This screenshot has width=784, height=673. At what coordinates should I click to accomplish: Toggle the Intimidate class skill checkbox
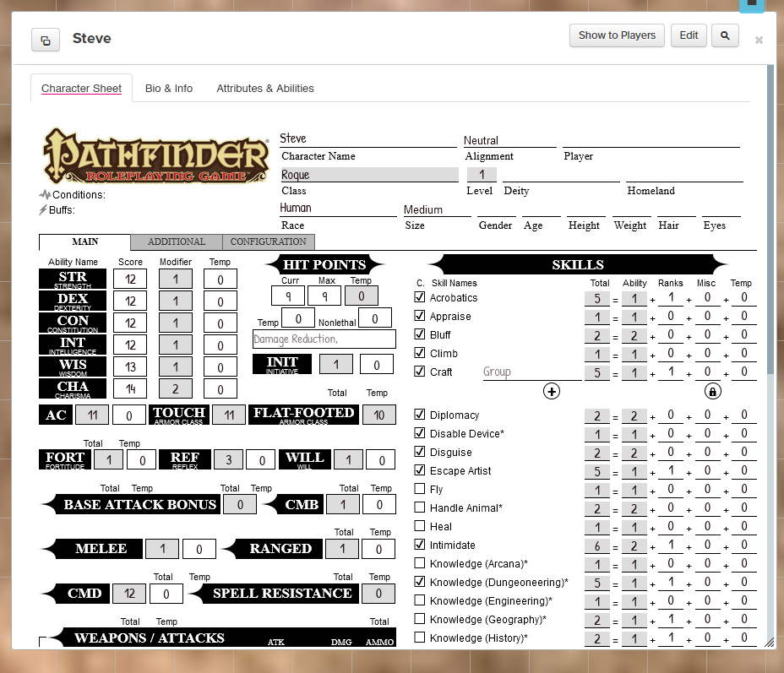tap(420, 545)
